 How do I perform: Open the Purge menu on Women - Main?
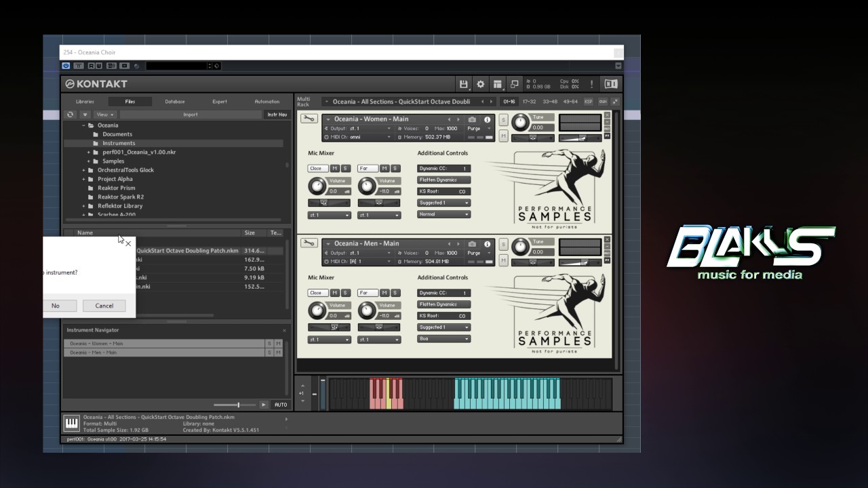(479, 129)
